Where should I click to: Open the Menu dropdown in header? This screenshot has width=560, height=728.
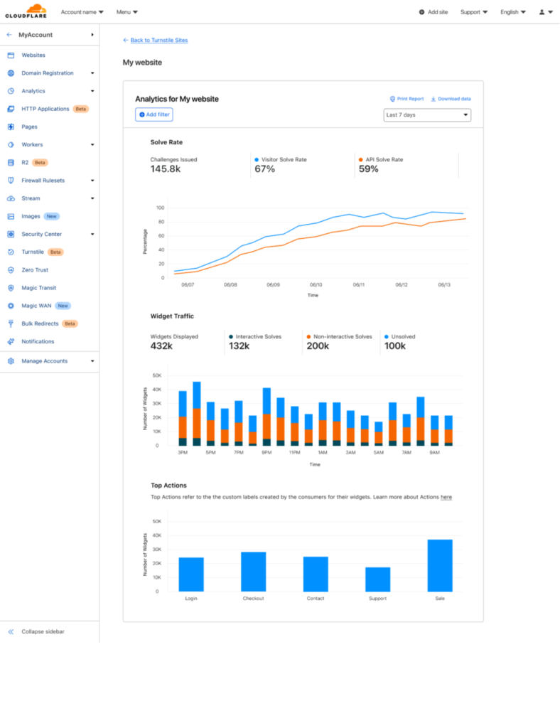pyautogui.click(x=126, y=12)
